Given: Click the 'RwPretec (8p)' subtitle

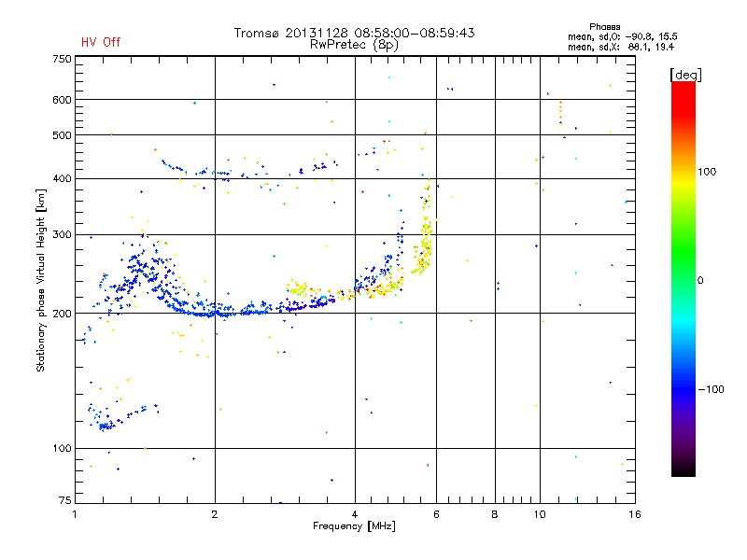Looking at the screenshot, I should pos(354,45).
